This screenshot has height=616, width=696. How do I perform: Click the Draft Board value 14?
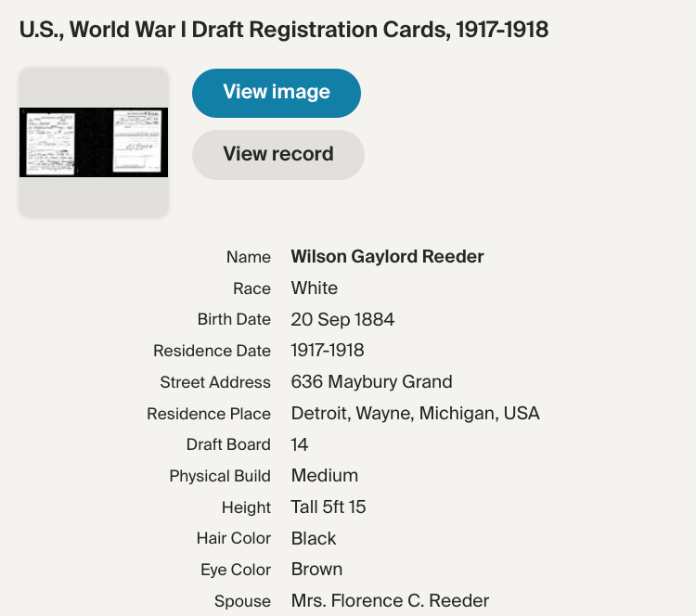[300, 444]
